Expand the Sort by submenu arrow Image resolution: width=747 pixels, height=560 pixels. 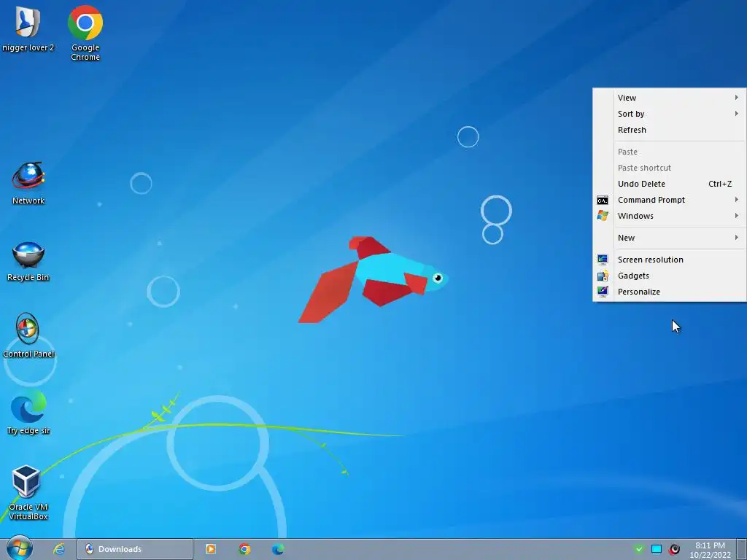tap(737, 114)
